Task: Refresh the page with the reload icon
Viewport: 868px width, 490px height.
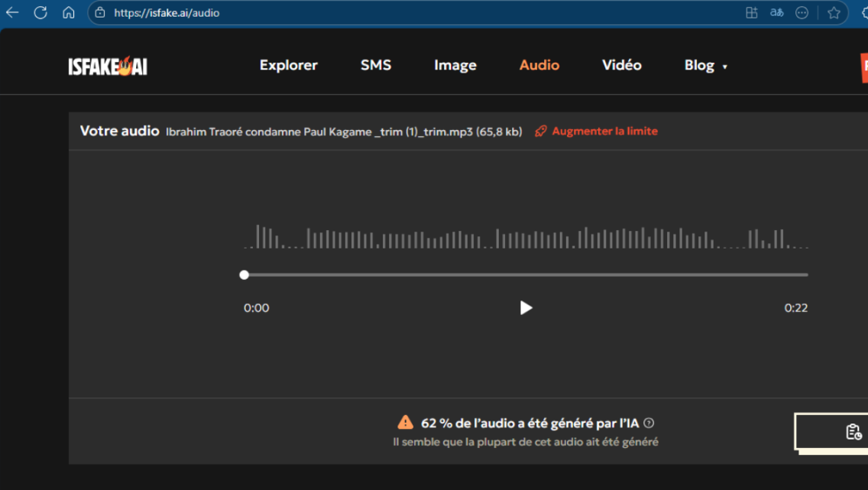Action: point(40,12)
